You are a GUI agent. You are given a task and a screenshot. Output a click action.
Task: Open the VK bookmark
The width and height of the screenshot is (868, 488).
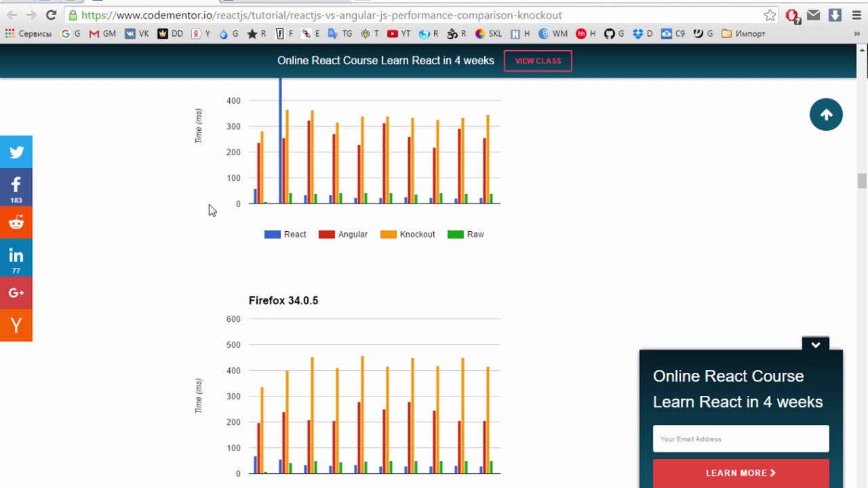pyautogui.click(x=137, y=33)
